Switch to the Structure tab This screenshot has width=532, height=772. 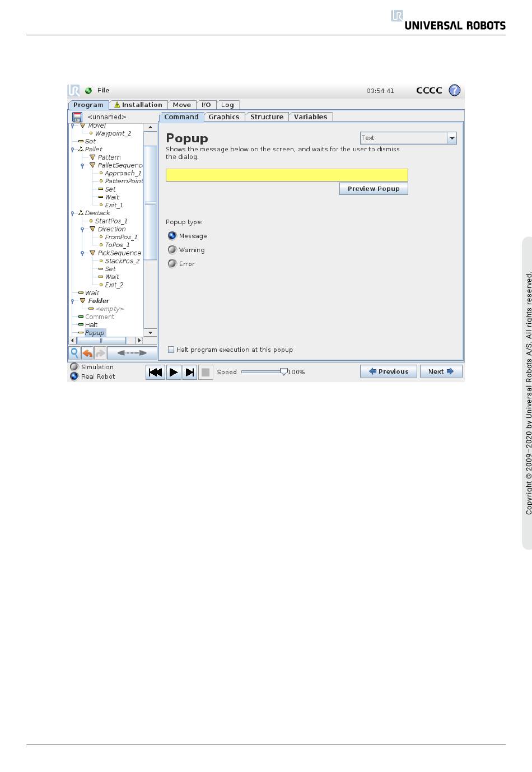(267, 117)
